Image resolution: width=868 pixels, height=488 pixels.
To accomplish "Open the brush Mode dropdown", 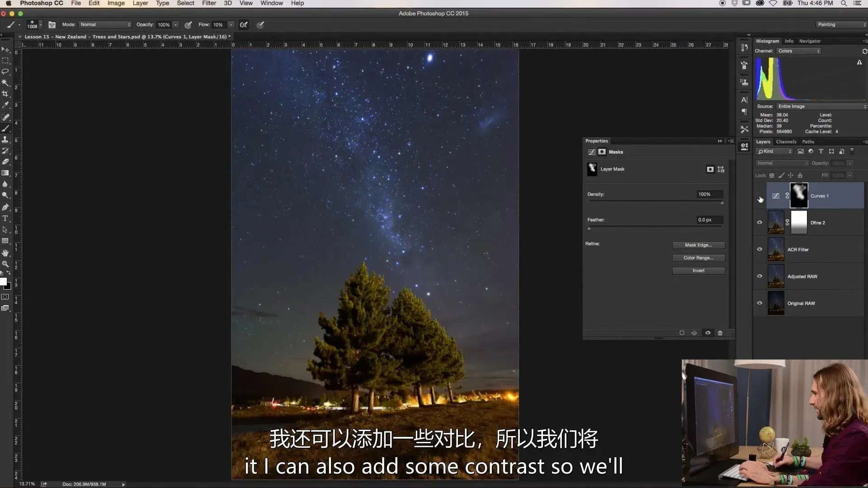I will tap(105, 25).
